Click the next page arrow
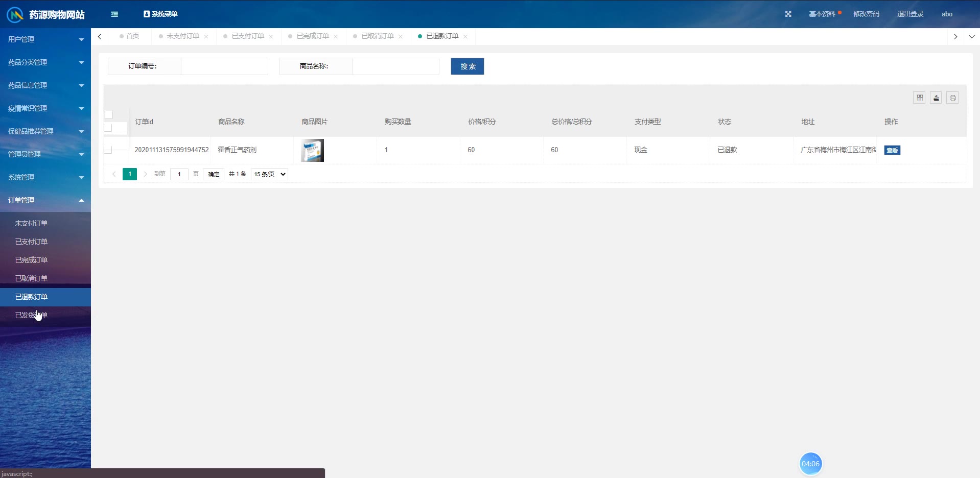Screen dimensions: 980x478 coord(146,174)
